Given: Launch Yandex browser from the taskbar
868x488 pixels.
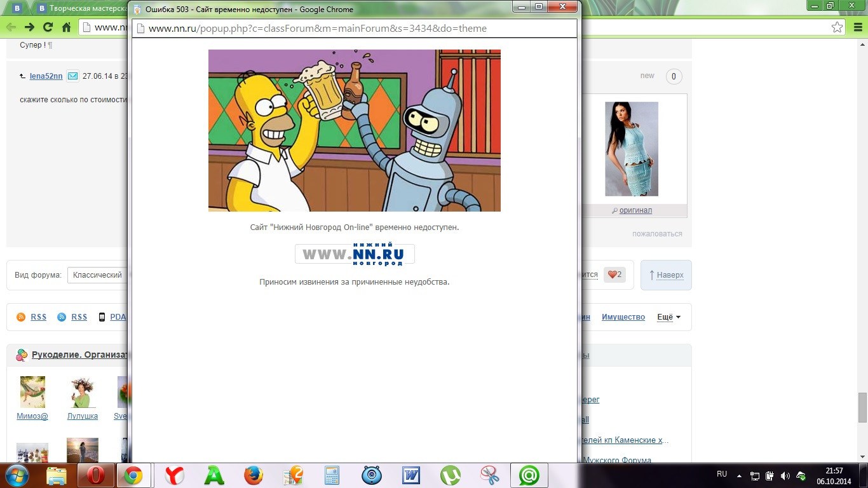Looking at the screenshot, I should tap(175, 475).
